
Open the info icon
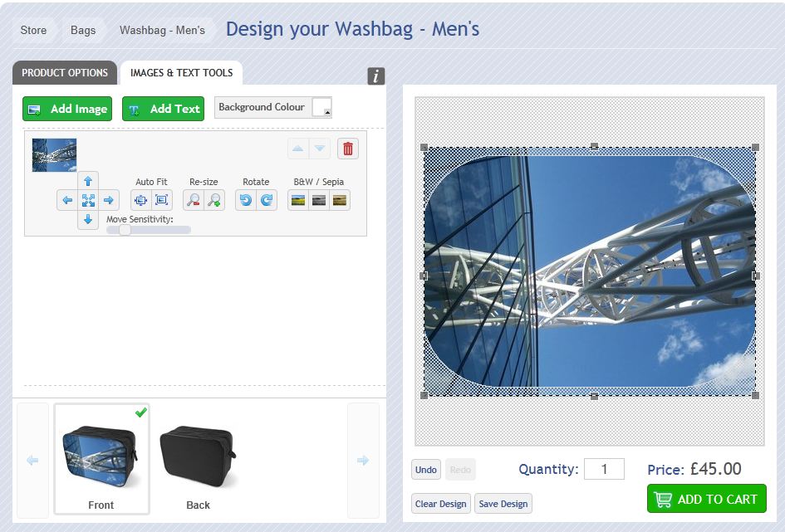pos(376,76)
